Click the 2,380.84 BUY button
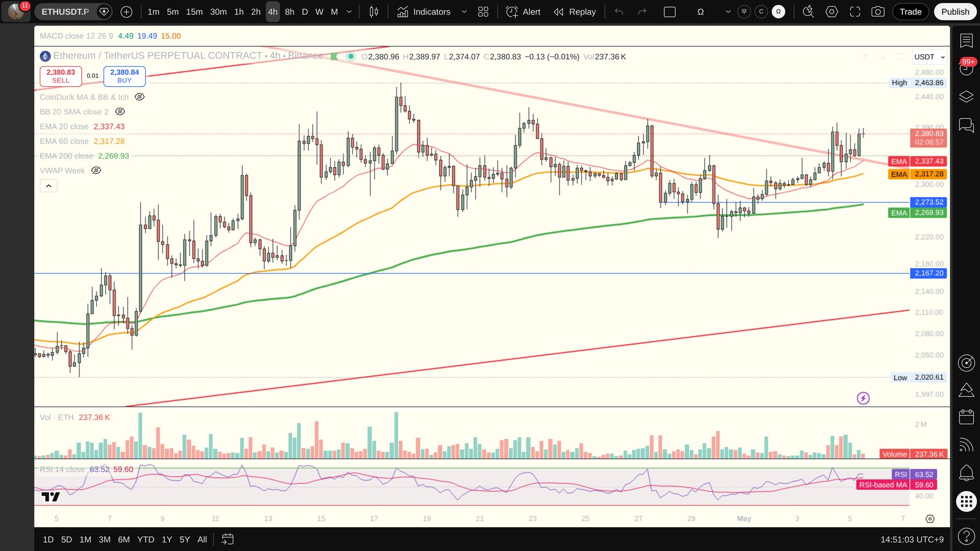 pos(124,76)
